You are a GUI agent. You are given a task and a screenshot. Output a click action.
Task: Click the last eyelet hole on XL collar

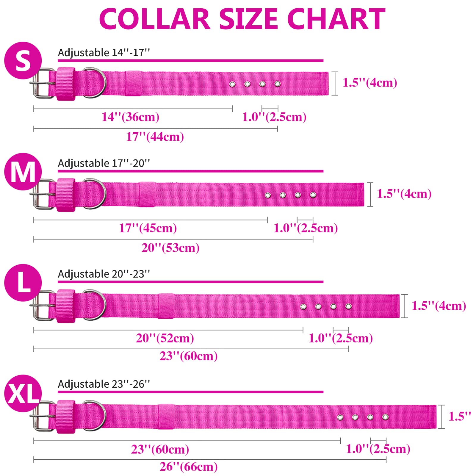385,417
